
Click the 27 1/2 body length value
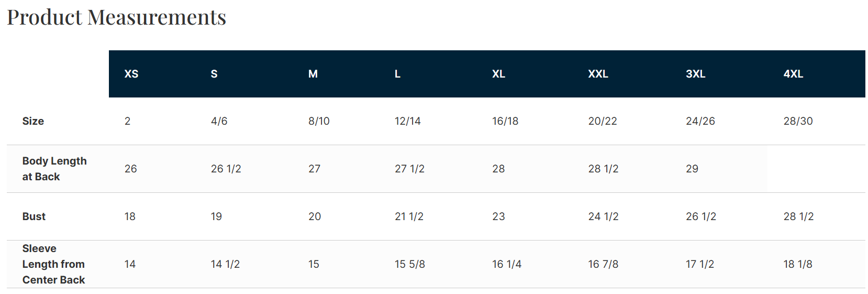[409, 169]
